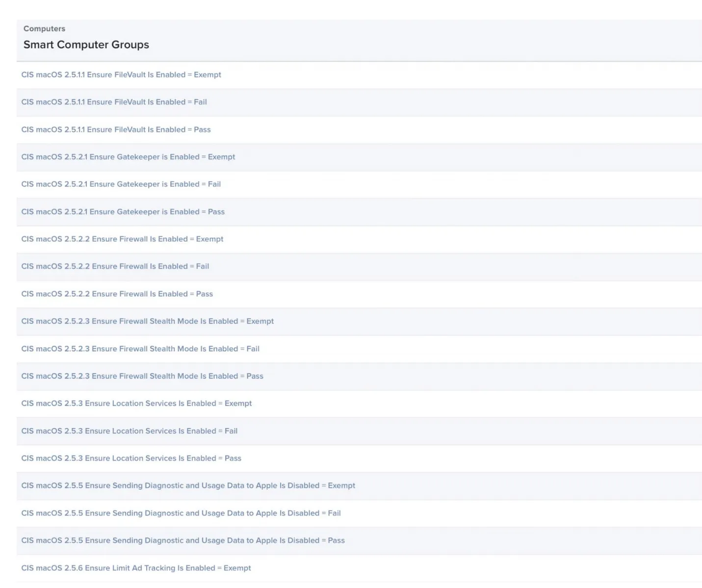Open the Computers breadcrumb link
Image resolution: width=702 pixels, height=588 pixels.
44,28
